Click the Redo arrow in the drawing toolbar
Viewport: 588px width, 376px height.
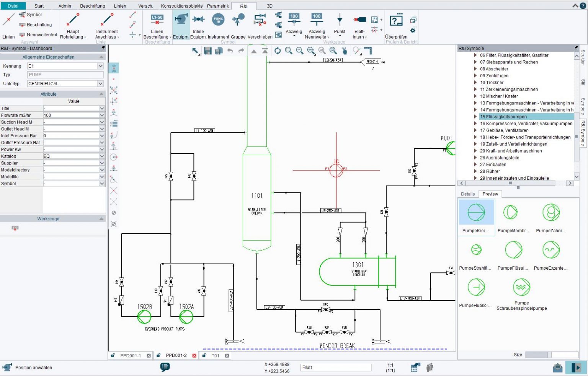[240, 51]
